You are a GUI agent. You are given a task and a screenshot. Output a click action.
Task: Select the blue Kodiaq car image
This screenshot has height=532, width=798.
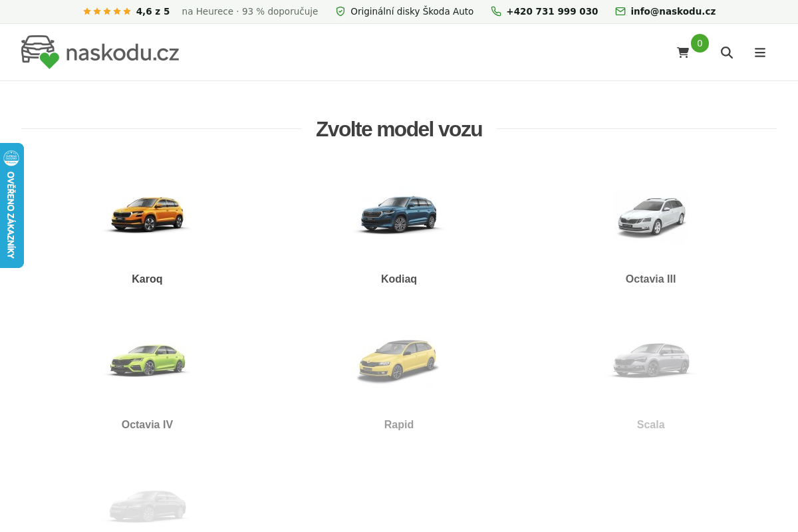pos(399,215)
